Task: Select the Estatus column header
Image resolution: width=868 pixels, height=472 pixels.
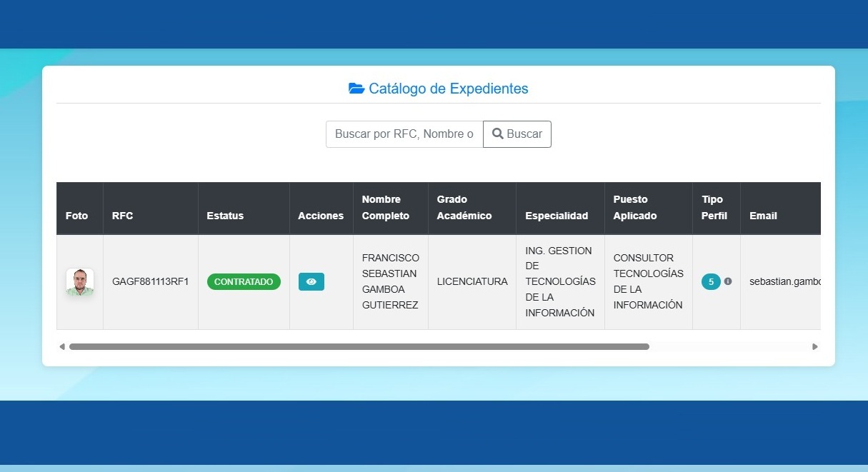Action: click(225, 216)
